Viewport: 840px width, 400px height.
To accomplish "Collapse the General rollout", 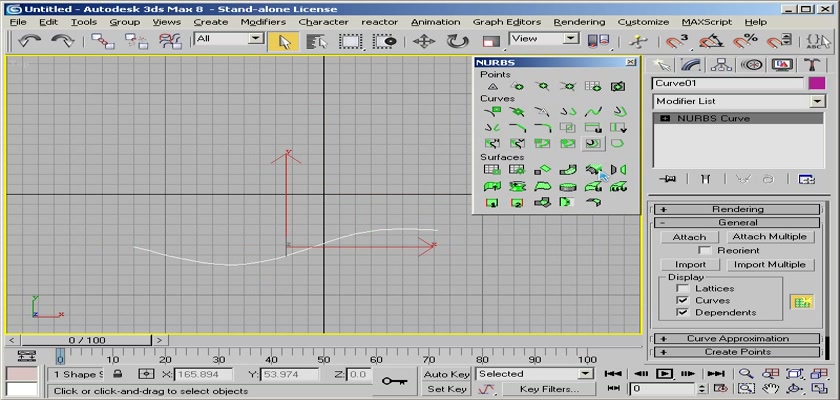I will point(737,223).
